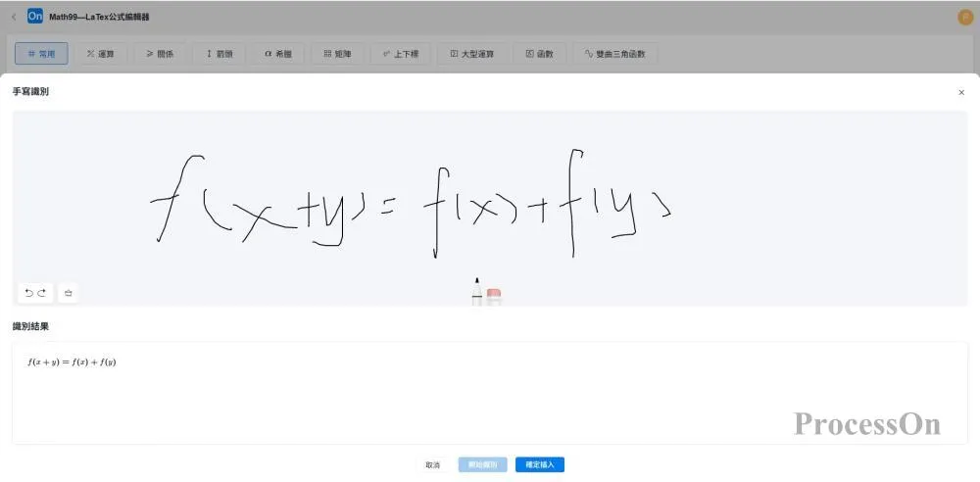The height and width of the screenshot is (482, 980).
Task: Open the 運算 symbol category
Action: pos(101,54)
